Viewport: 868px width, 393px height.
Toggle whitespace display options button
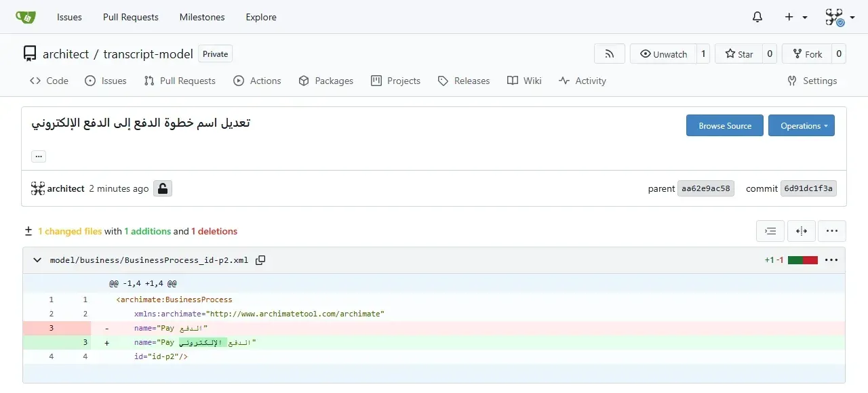(770, 231)
